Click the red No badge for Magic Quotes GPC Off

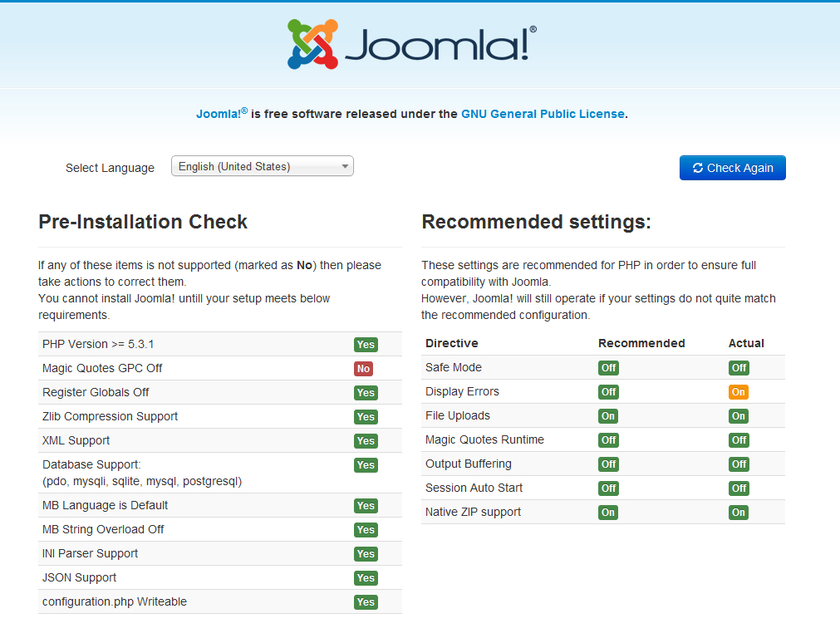(x=363, y=369)
